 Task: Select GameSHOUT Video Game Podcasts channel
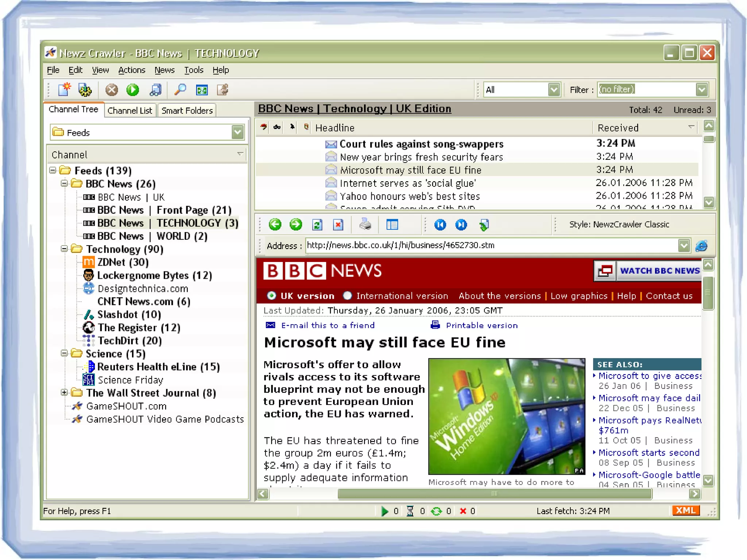tap(165, 419)
